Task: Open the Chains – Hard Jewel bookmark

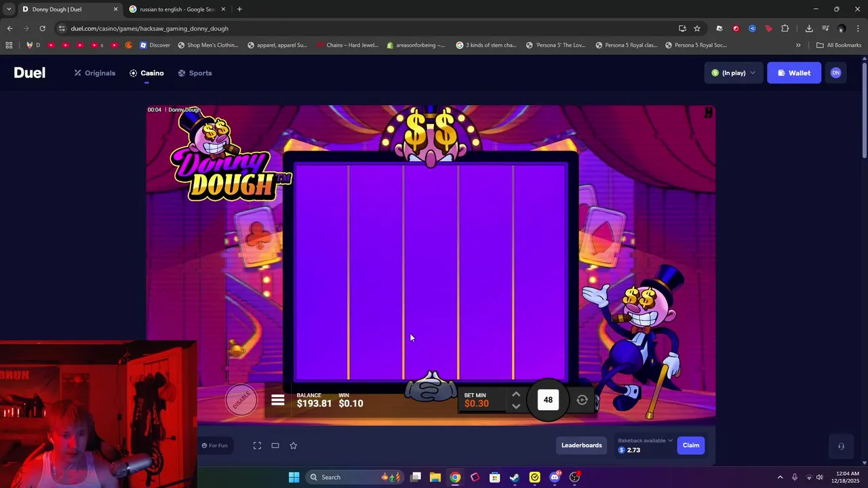Action: point(347,45)
